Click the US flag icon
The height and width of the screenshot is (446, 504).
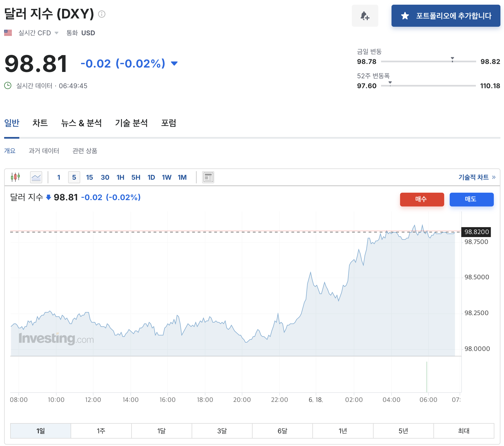point(8,33)
